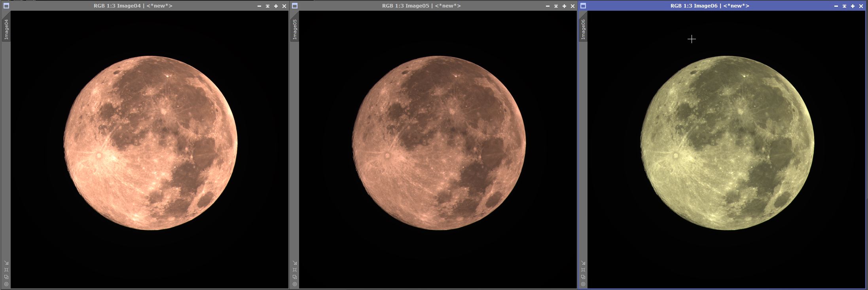Click the diagonal arrow icon in Image05 window
The image size is (868, 290).
[295, 263]
